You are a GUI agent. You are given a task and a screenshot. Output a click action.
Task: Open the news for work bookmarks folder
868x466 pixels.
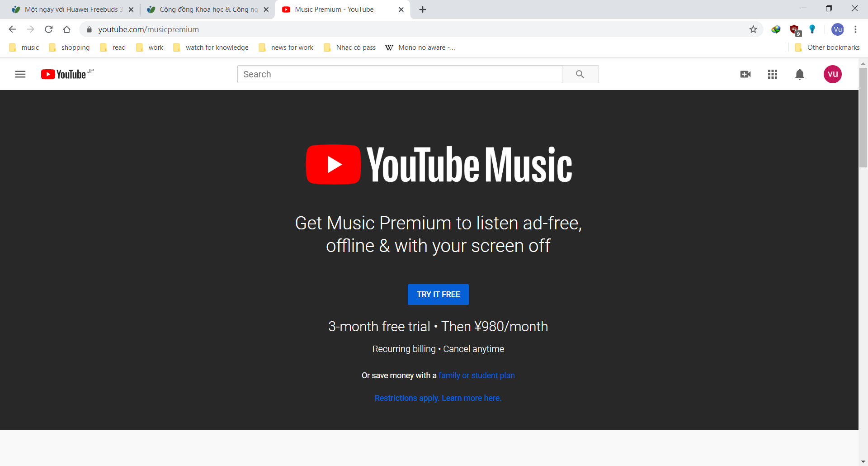coord(286,48)
